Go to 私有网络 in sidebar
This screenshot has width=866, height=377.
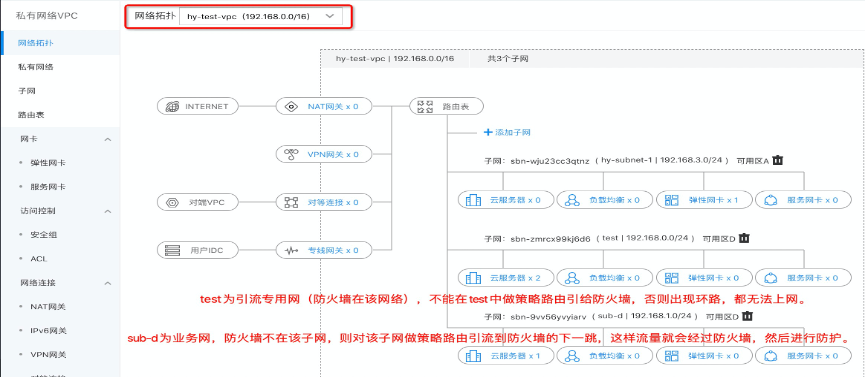(35, 67)
